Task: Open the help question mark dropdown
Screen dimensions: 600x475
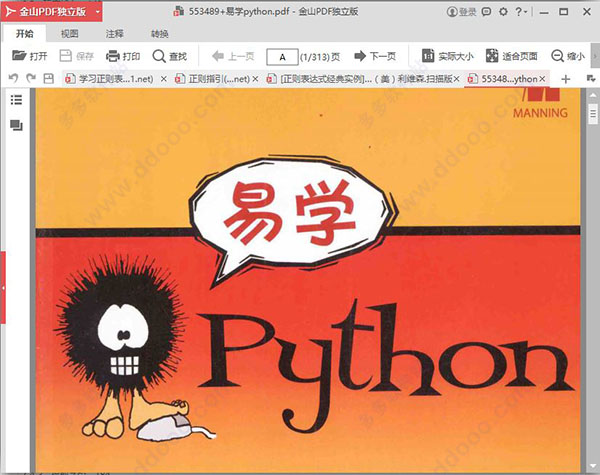Action: [x=521, y=12]
